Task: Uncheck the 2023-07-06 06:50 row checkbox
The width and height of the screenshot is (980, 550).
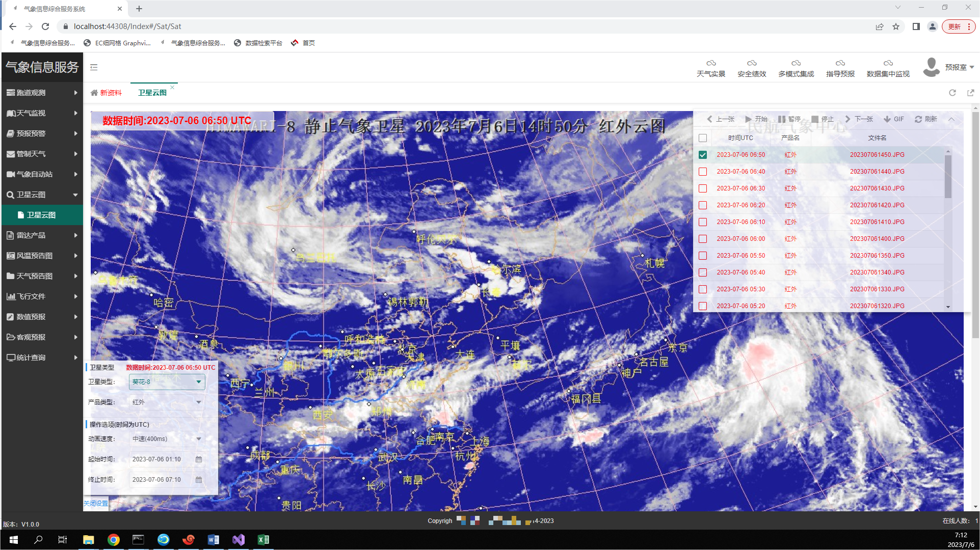Action: tap(703, 155)
